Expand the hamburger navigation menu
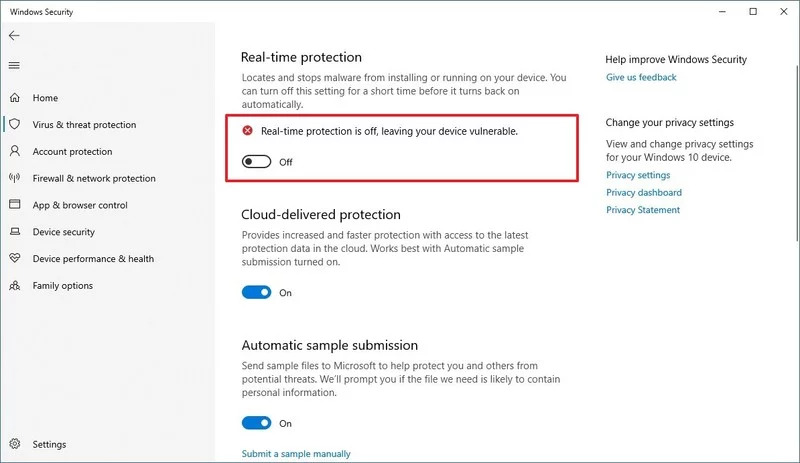This screenshot has width=800, height=463. click(14, 66)
